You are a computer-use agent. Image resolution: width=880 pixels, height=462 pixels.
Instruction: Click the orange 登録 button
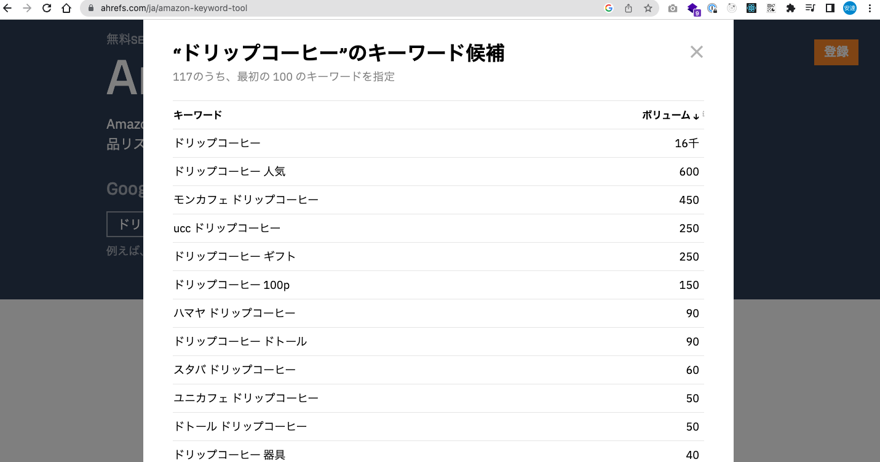(x=836, y=52)
